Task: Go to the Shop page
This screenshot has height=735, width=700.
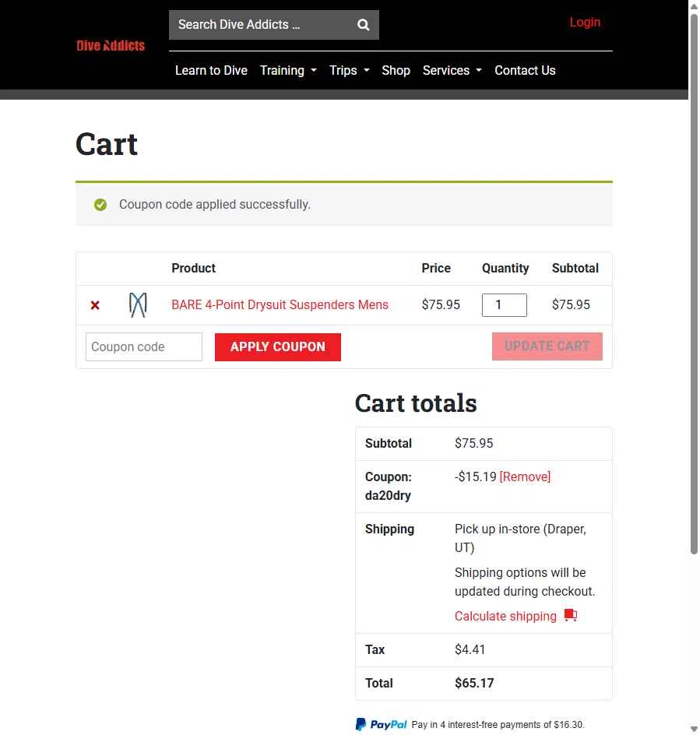Action: [396, 70]
